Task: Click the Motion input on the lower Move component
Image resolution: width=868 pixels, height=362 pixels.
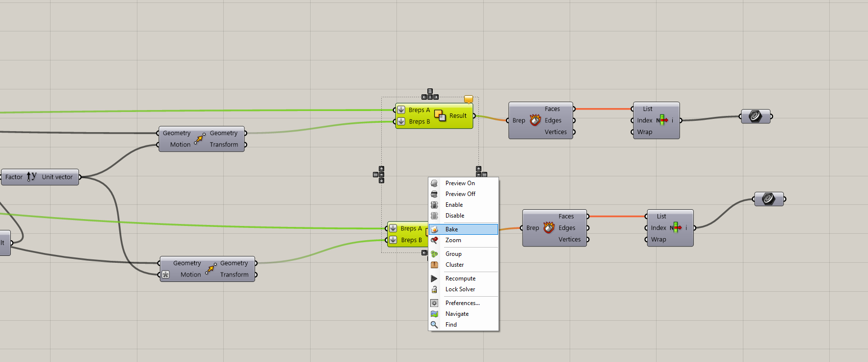Action: 190,275
